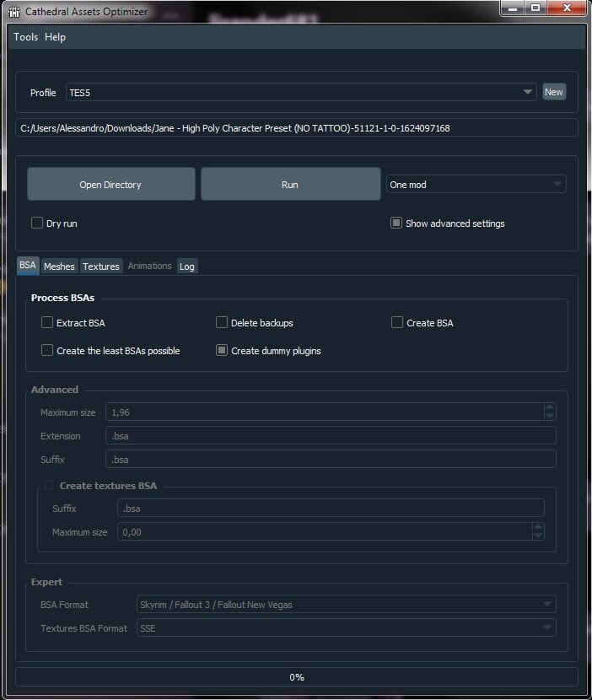
Task: Switch to the Textures tab
Action: (x=101, y=266)
